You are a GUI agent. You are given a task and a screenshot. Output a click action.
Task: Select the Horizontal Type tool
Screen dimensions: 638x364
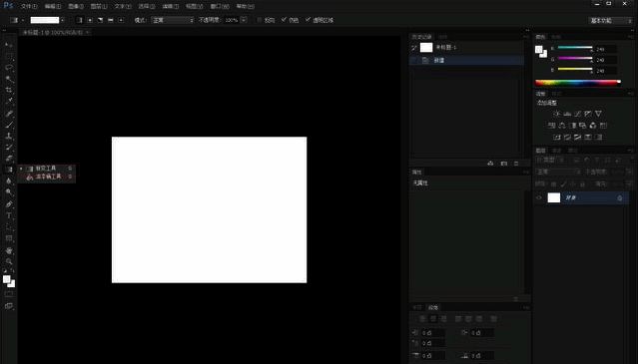(9, 215)
